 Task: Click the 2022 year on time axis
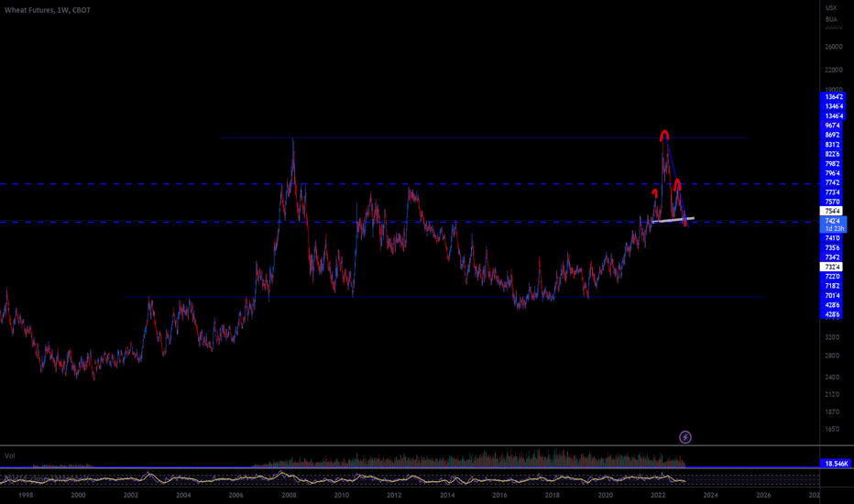click(x=658, y=495)
